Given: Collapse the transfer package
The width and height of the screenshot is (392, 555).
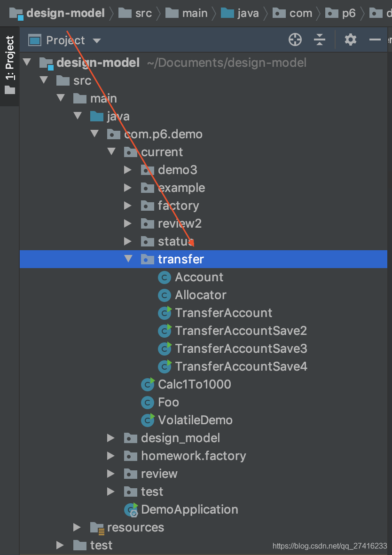Looking at the screenshot, I should tap(128, 259).
